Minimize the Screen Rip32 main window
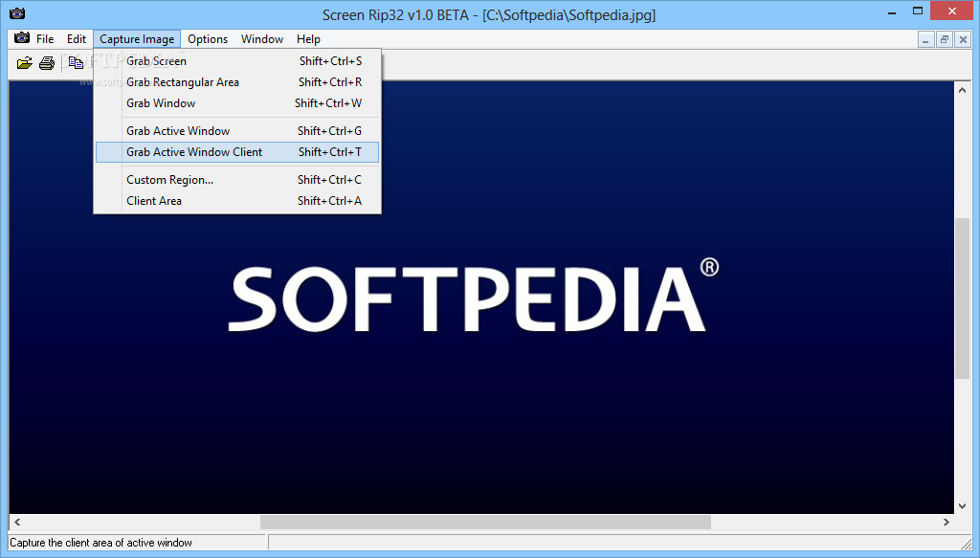The image size is (980, 558). tap(893, 11)
